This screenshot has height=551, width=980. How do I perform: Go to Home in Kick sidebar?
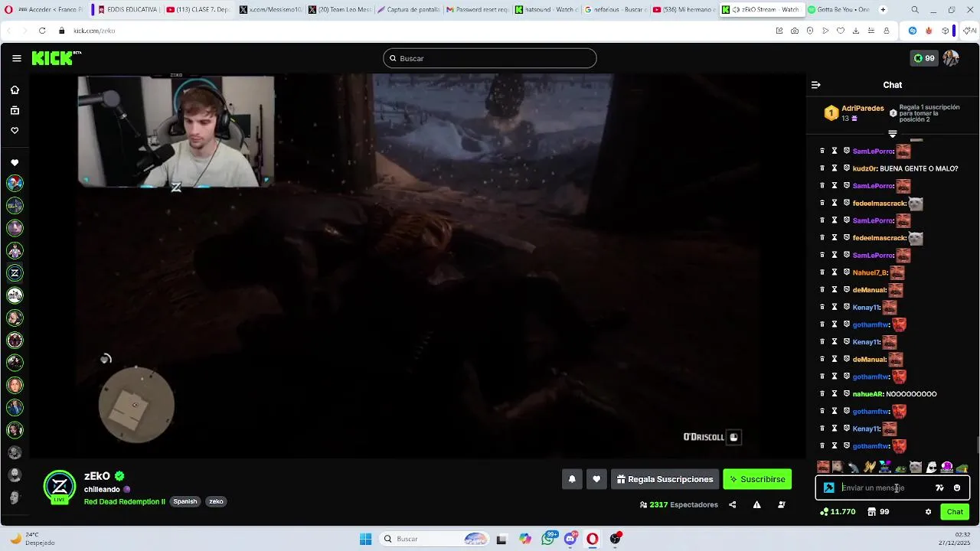(15, 90)
